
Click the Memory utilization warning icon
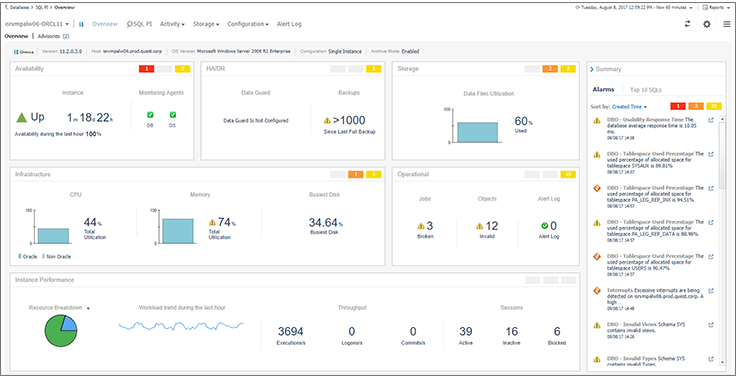point(212,222)
